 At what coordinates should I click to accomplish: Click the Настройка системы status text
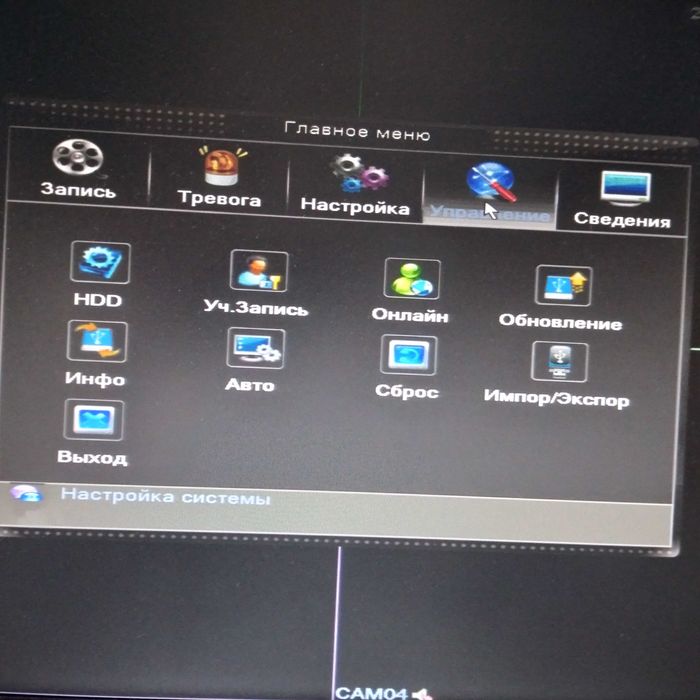click(166, 496)
